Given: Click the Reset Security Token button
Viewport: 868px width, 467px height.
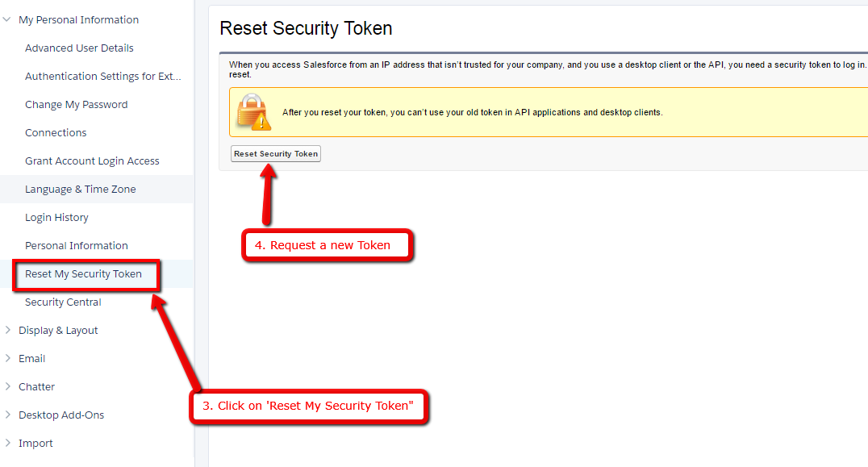Looking at the screenshot, I should [x=276, y=154].
